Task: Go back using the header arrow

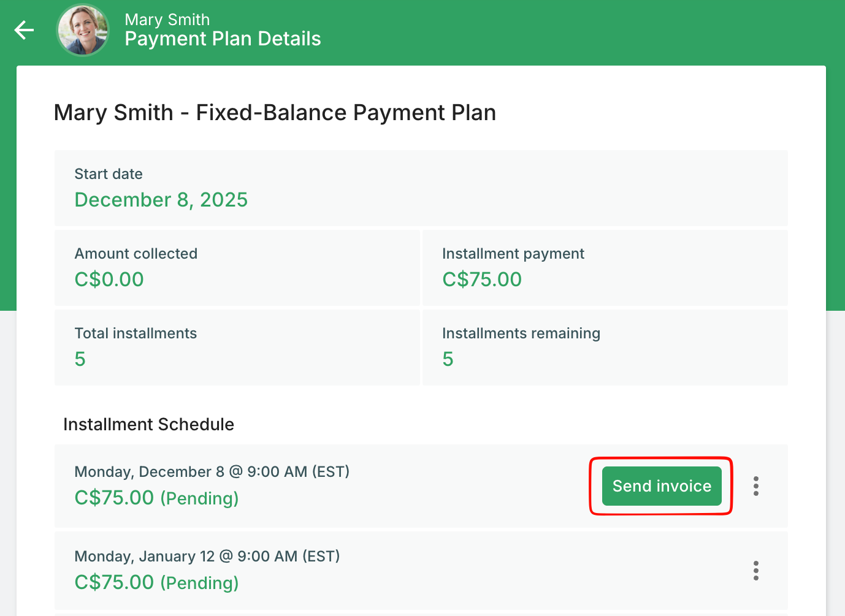Action: click(25, 30)
